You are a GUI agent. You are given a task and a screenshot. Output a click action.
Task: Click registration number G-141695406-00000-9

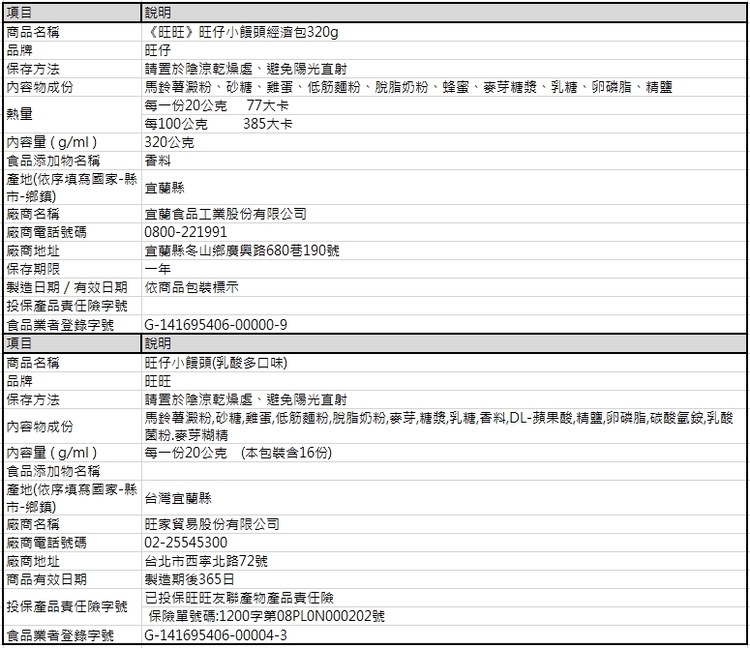click(x=215, y=324)
